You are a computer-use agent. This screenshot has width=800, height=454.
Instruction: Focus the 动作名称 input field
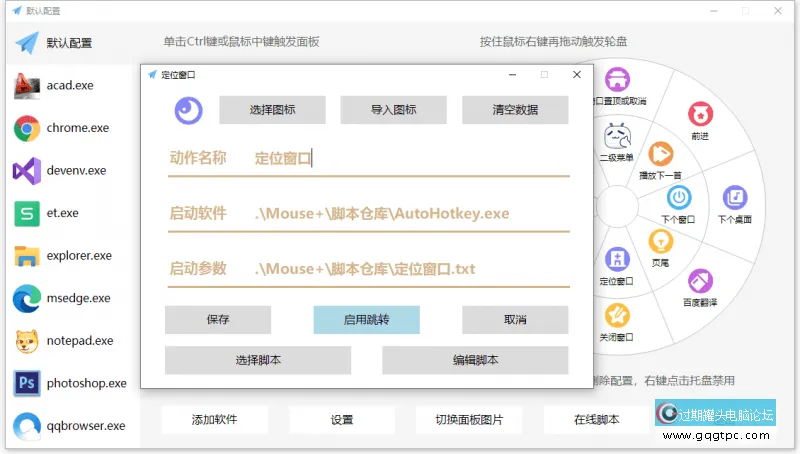pyautogui.click(x=411, y=159)
